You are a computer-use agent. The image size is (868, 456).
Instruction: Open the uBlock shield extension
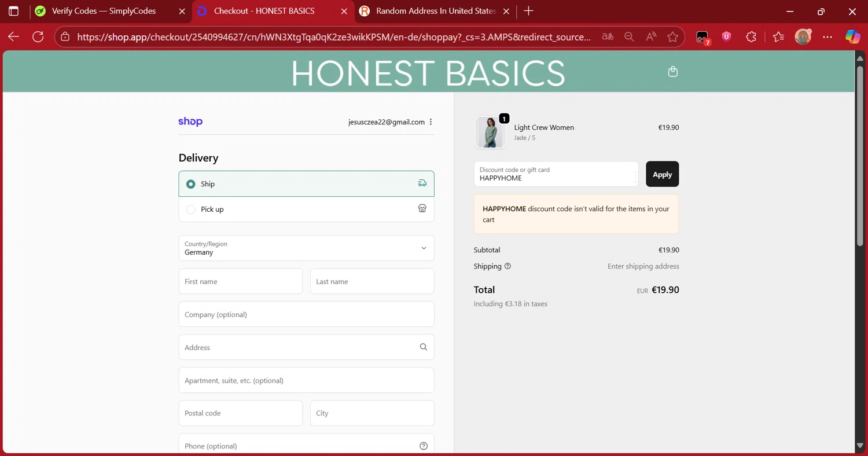tap(727, 36)
